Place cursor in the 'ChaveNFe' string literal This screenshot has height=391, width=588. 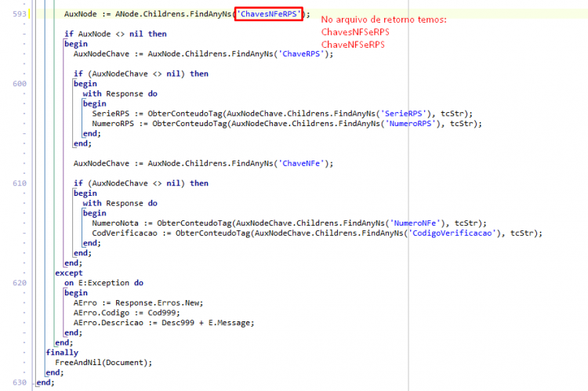click(x=301, y=164)
